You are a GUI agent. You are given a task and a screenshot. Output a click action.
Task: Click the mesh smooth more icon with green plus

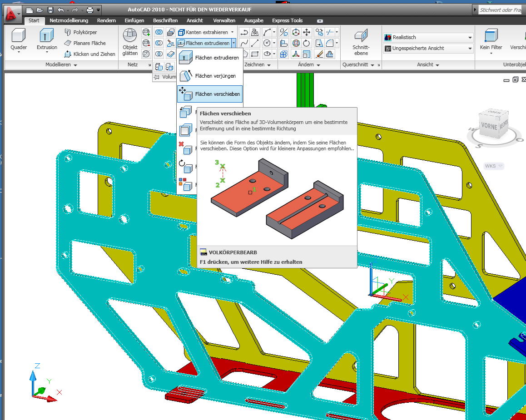(x=146, y=32)
